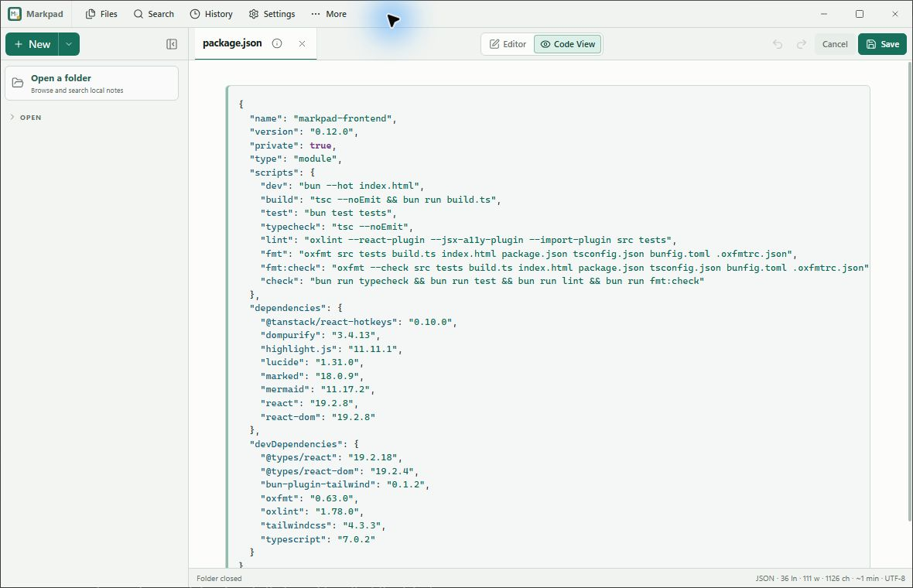Click the "oxfmt": "0.63.0" line
This screenshot has width=913, height=588.
[309, 498]
